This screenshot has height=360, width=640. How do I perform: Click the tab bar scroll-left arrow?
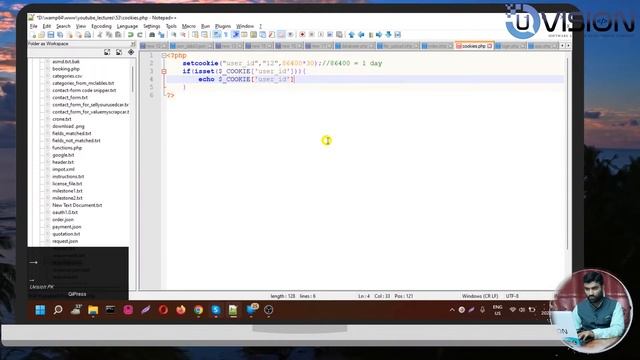point(562,46)
